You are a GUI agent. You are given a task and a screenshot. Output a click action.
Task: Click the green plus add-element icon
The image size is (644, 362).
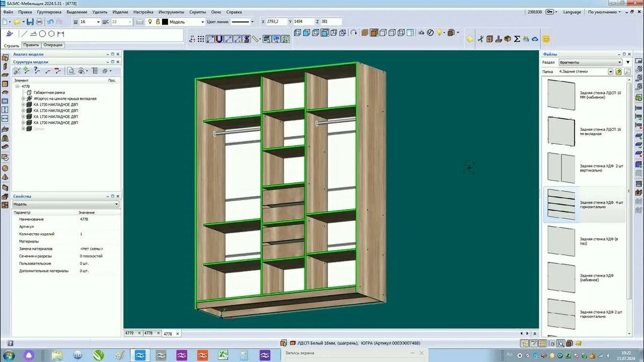26,71
